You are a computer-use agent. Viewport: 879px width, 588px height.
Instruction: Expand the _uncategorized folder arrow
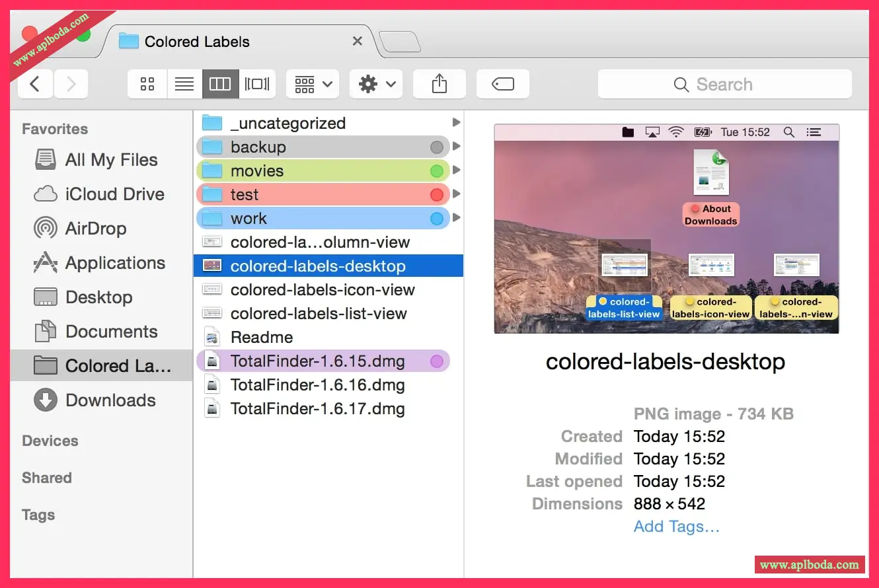click(x=456, y=123)
